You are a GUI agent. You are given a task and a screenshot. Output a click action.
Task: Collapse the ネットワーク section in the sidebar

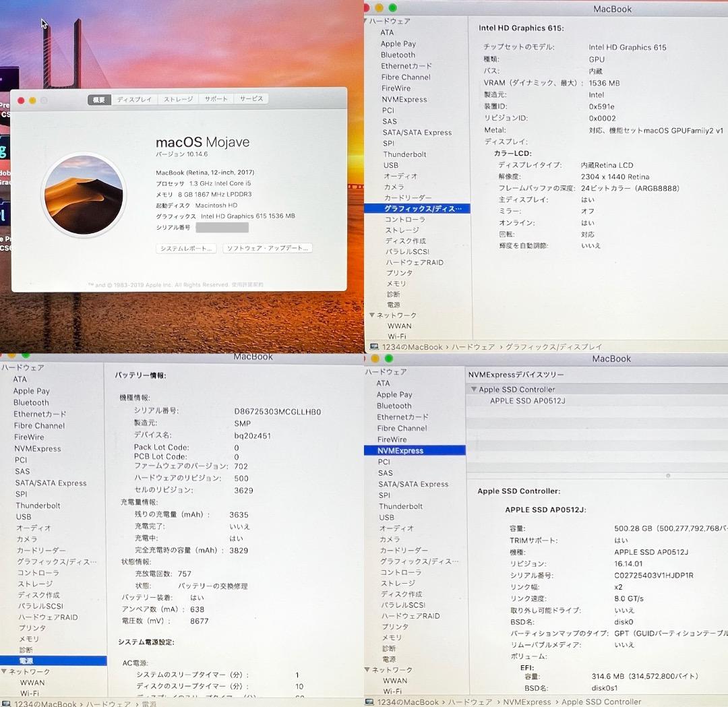pyautogui.click(x=372, y=315)
